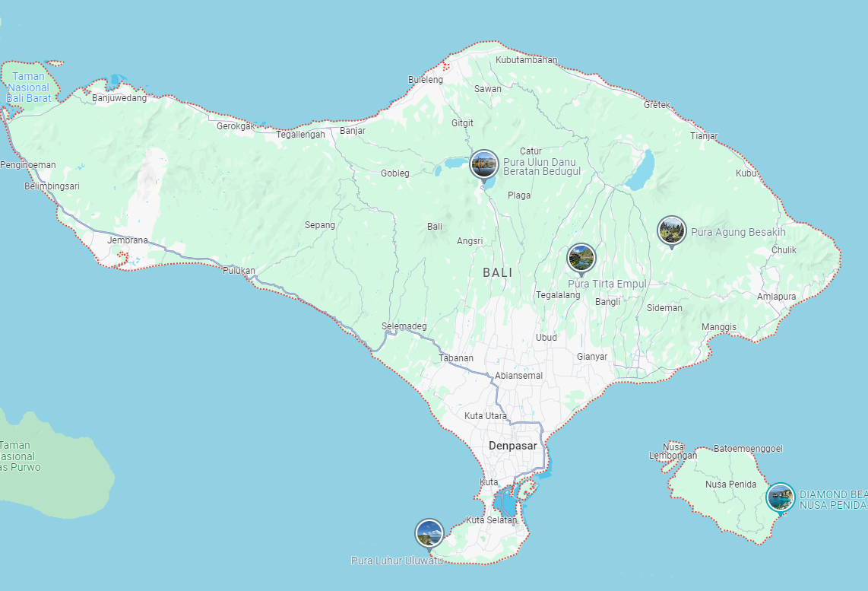Click the Abiansemal label
The height and width of the screenshot is (591, 868).
(x=518, y=375)
